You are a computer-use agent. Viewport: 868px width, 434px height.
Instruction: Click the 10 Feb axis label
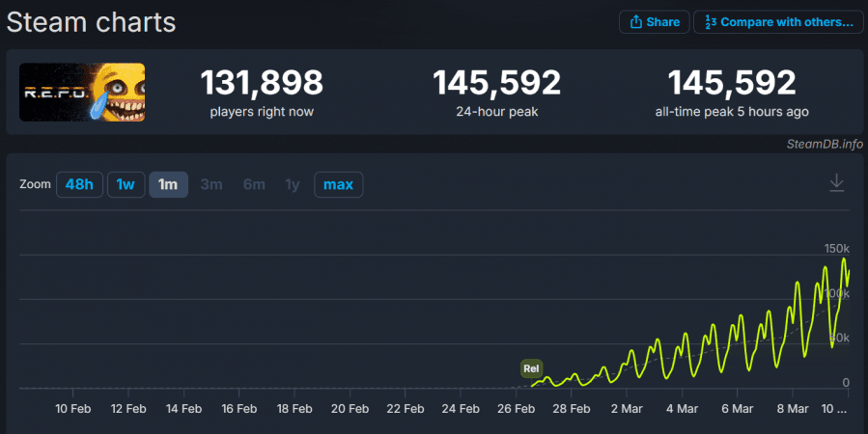73,409
